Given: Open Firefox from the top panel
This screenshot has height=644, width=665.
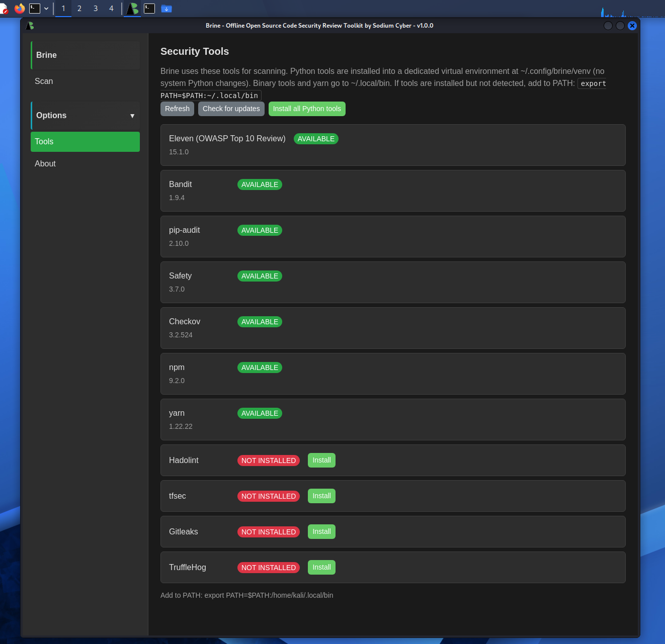Looking at the screenshot, I should pos(20,9).
